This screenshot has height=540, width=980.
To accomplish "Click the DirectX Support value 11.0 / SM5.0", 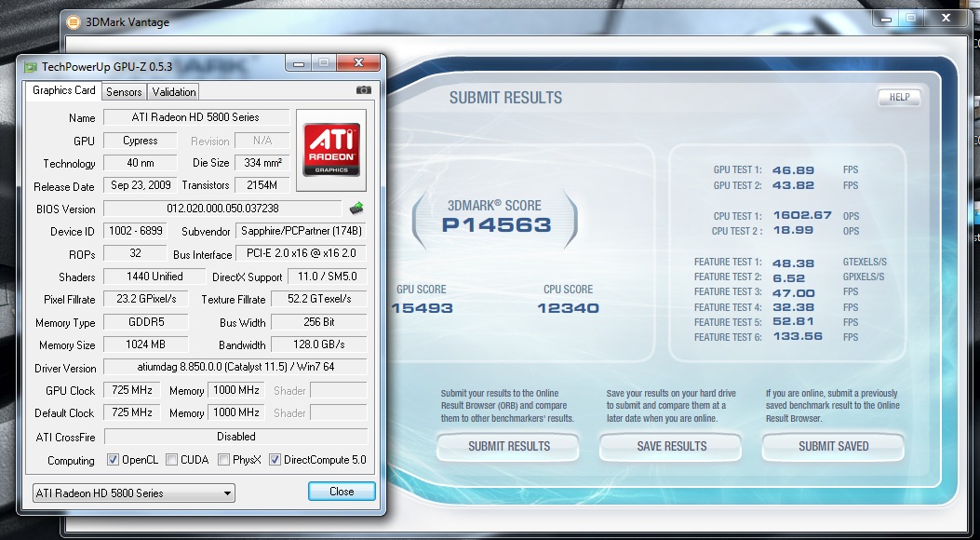I will 327,277.
